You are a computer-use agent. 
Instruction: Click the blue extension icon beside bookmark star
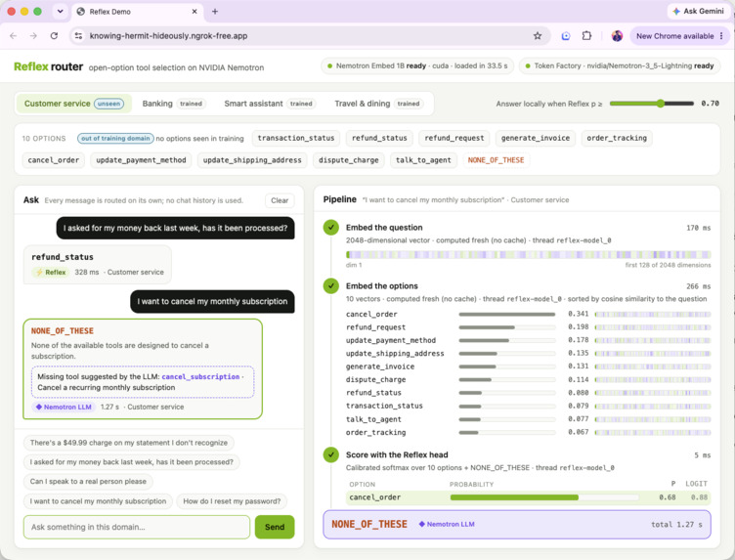point(566,35)
